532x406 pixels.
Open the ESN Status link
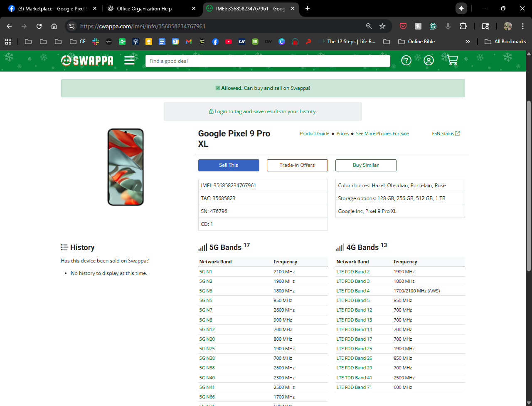click(x=446, y=134)
